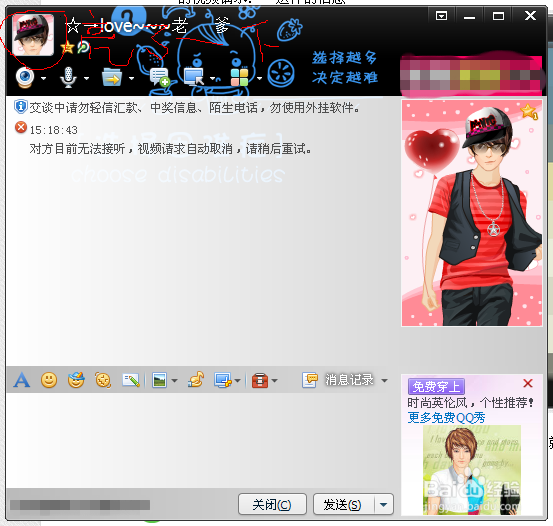The image size is (553, 526).
Task: Expand applications grid dropdown arrow
Action: 260,78
